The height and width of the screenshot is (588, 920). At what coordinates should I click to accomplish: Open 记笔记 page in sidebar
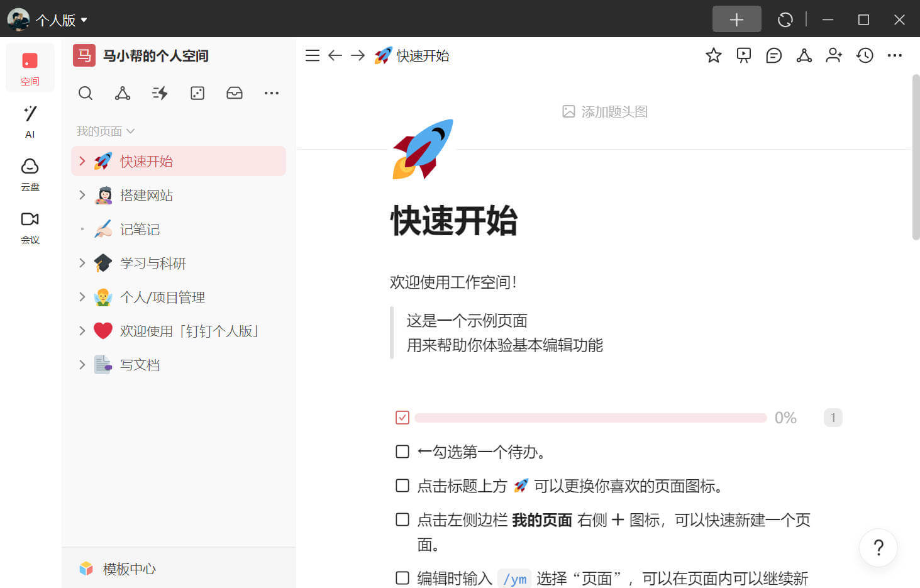pos(179,229)
